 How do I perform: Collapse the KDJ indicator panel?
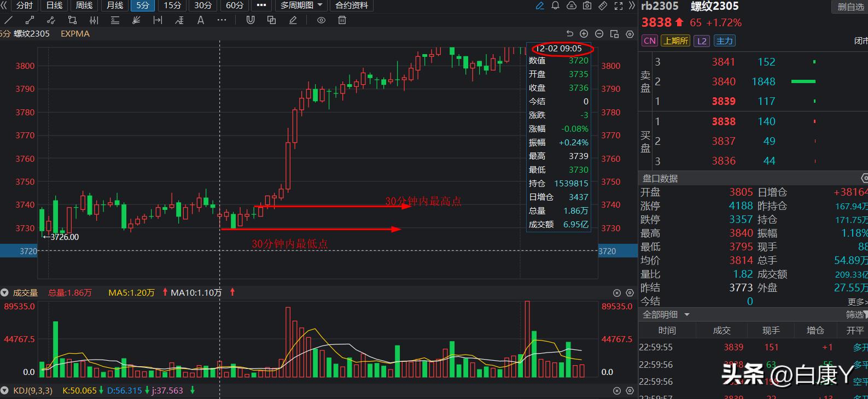5,391
